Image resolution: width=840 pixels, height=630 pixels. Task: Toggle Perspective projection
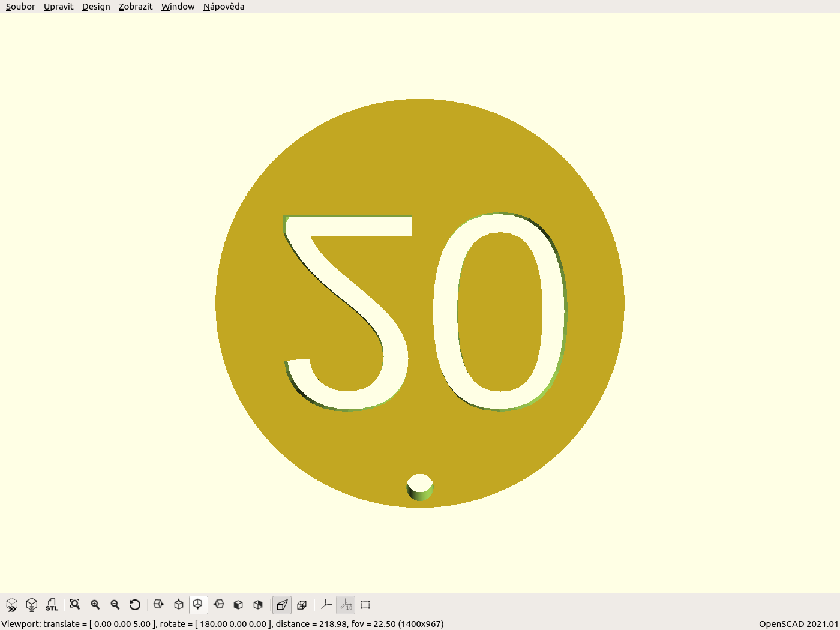(282, 605)
